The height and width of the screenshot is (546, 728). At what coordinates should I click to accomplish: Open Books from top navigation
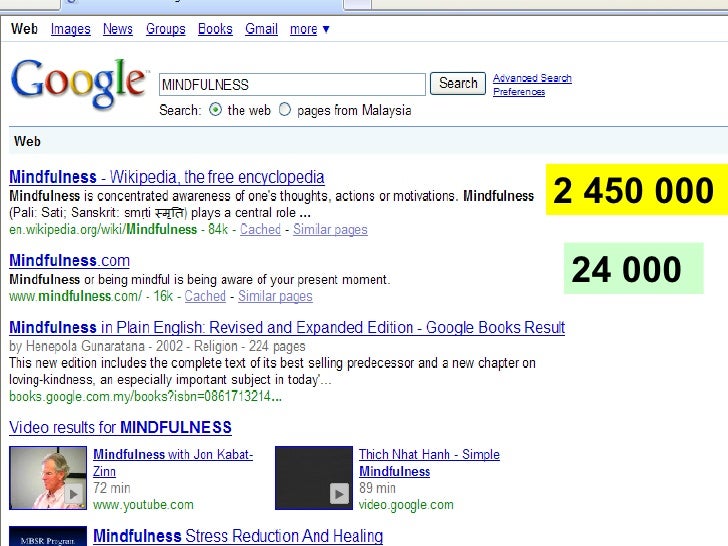[x=215, y=29]
